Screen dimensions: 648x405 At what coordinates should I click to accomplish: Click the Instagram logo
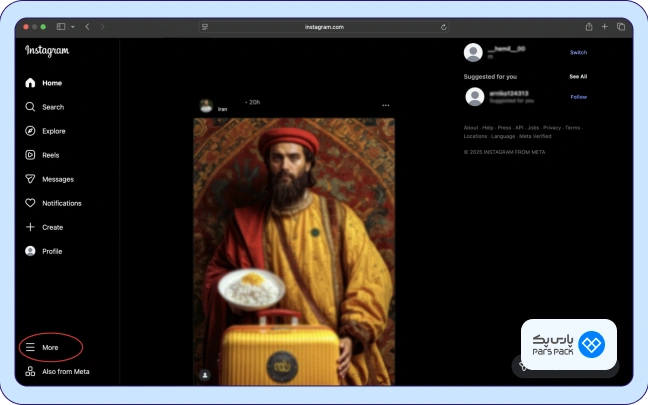point(47,51)
